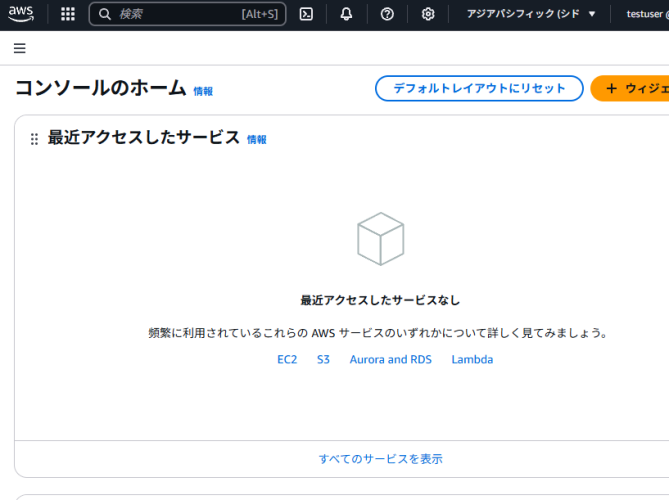Click the search magnifier icon
Image resolution: width=669 pixels, height=500 pixels.
pos(105,14)
